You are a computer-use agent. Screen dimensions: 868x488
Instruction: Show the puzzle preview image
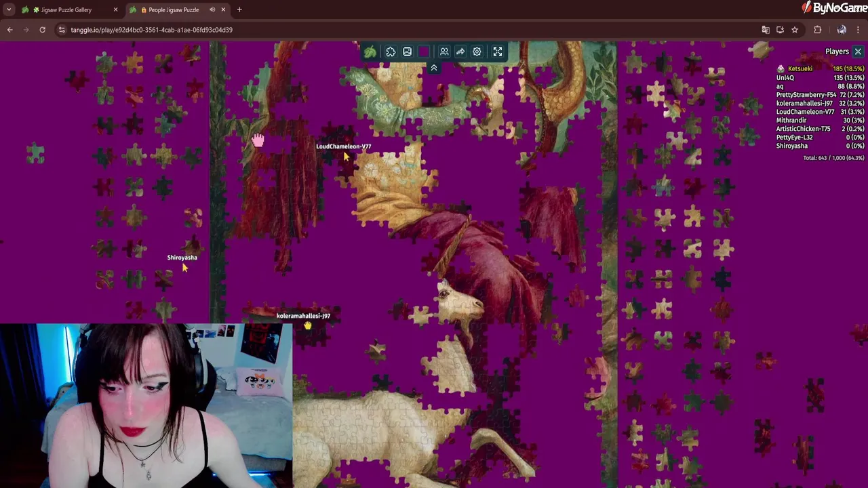tap(407, 52)
